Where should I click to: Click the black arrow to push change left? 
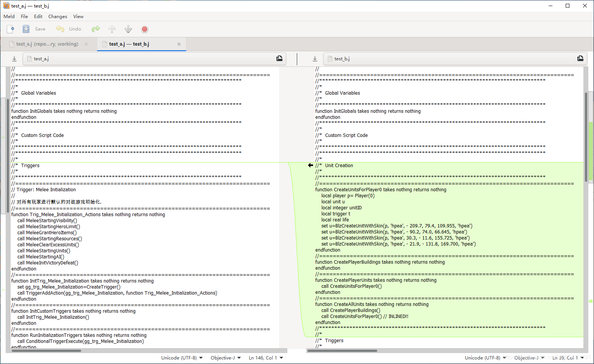310,165
